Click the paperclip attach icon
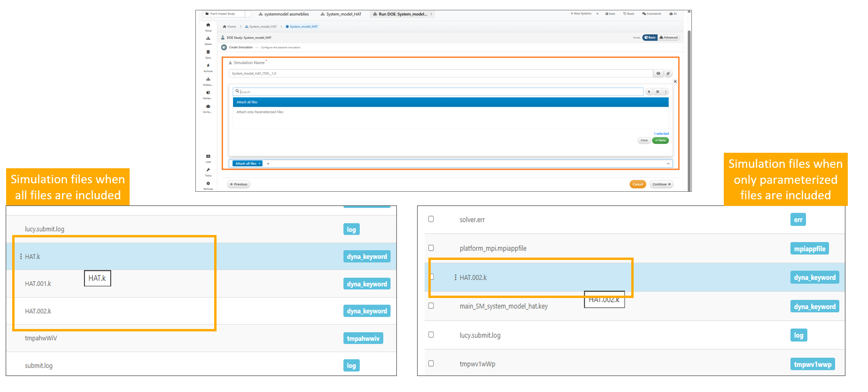The height and width of the screenshot is (392, 868). pos(668,73)
